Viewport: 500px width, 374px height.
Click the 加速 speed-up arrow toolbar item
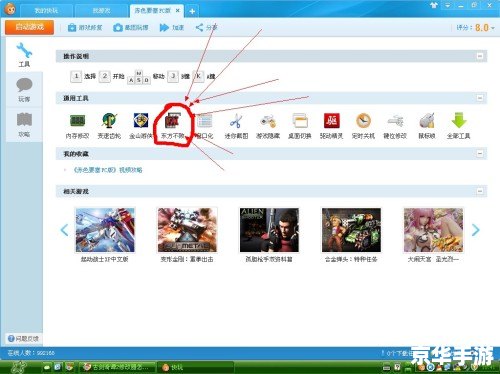pos(172,28)
